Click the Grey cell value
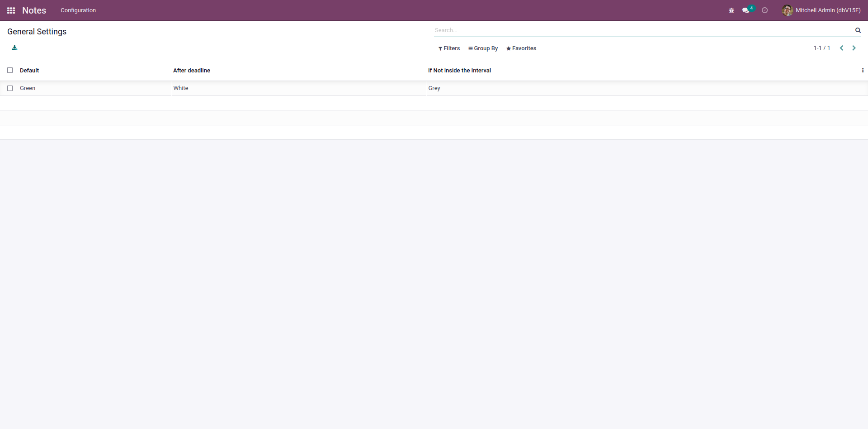The width and height of the screenshot is (868, 429). 434,88
